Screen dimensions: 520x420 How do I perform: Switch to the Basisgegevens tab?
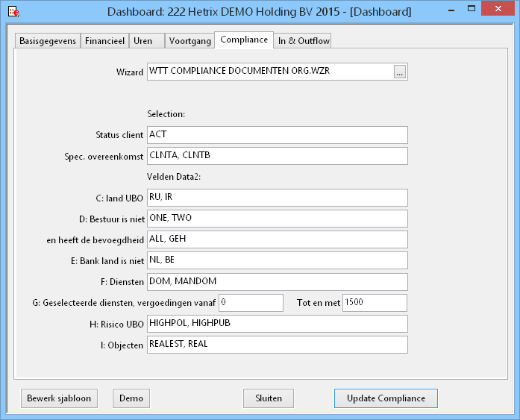point(48,41)
